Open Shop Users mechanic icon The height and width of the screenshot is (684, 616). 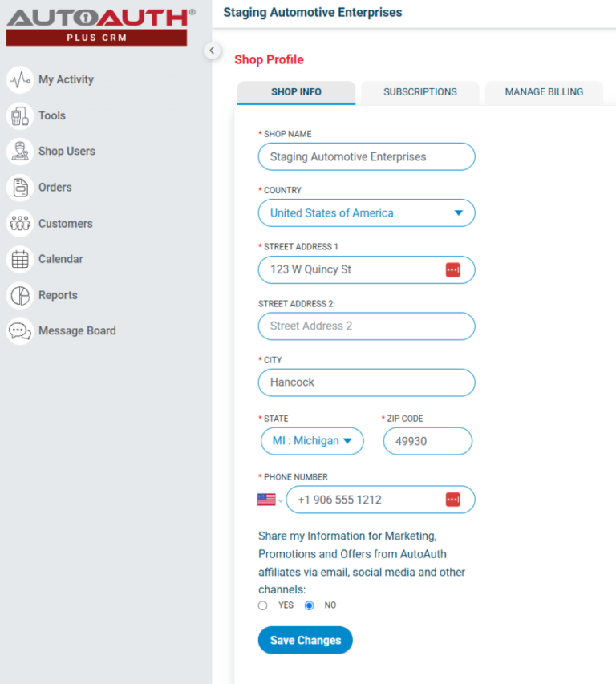pos(20,152)
